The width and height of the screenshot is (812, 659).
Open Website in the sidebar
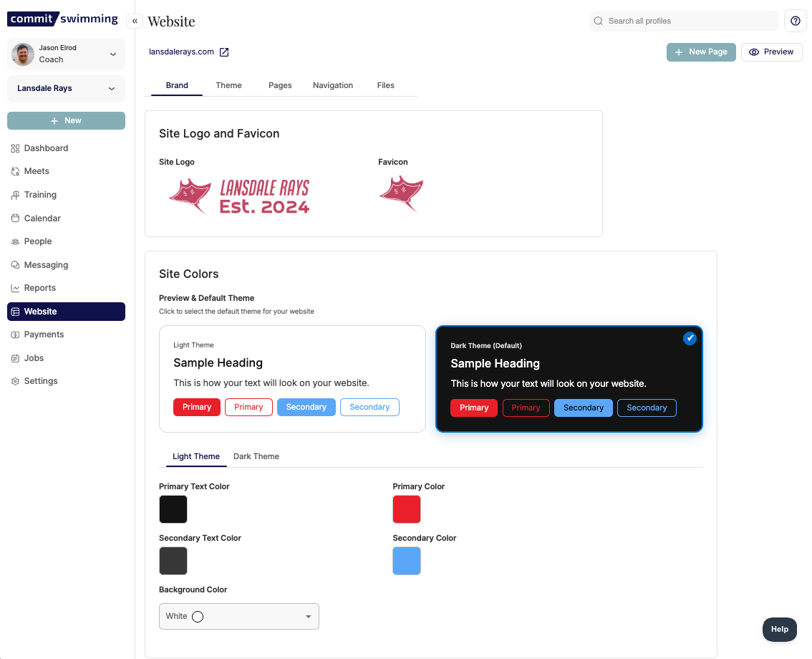(x=67, y=312)
